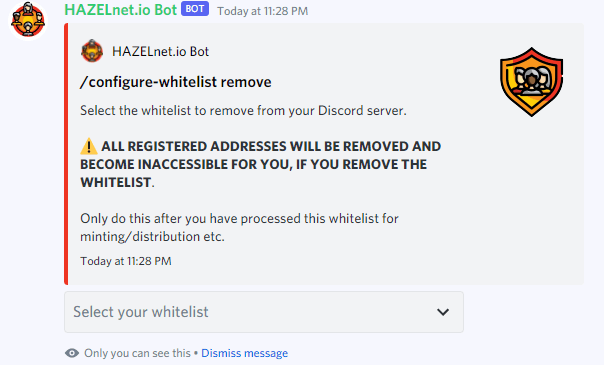Open the Select your whitelist dropdown
The height and width of the screenshot is (375, 604).
tap(264, 312)
